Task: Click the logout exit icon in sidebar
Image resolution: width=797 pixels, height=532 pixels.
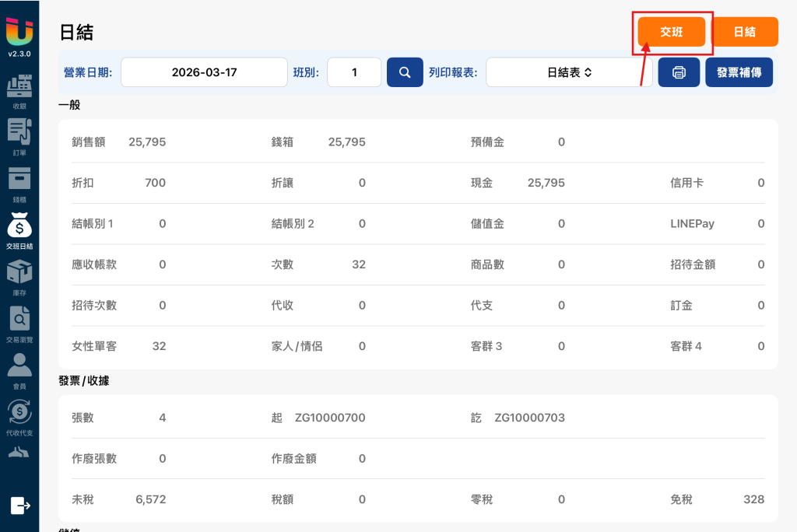Action: (x=20, y=506)
